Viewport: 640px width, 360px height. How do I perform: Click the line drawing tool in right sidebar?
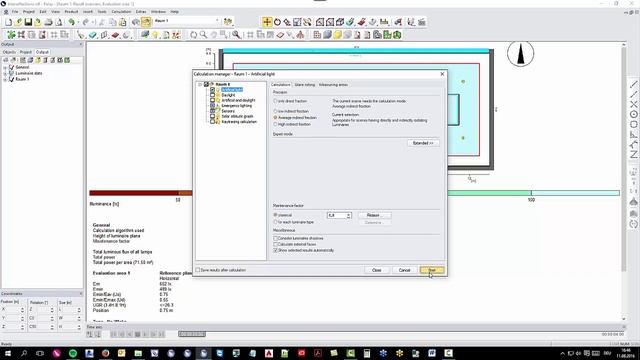tap(633, 84)
